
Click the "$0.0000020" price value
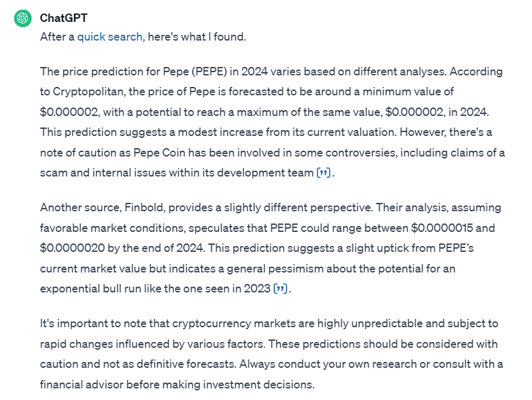71,248
